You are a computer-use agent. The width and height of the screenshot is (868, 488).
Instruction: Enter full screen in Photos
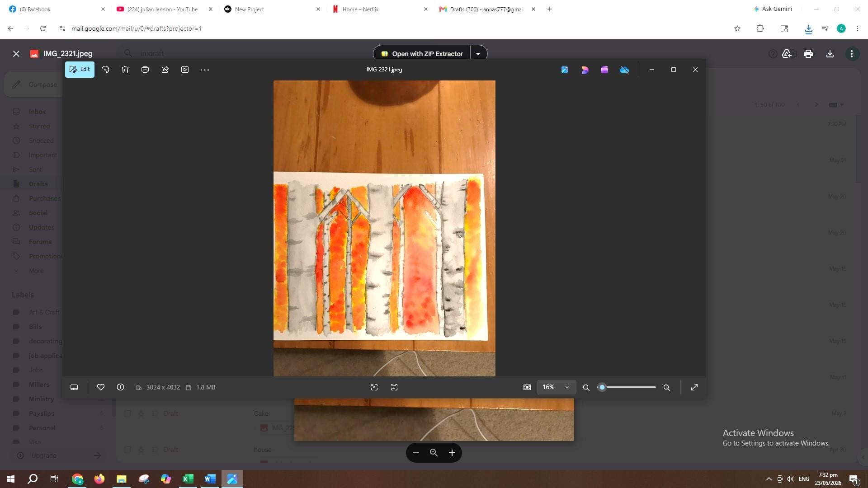tap(694, 387)
